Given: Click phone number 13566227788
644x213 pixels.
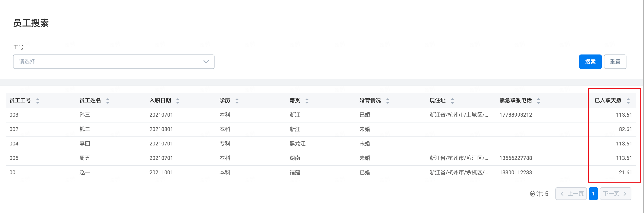Looking at the screenshot, I should coord(516,158).
